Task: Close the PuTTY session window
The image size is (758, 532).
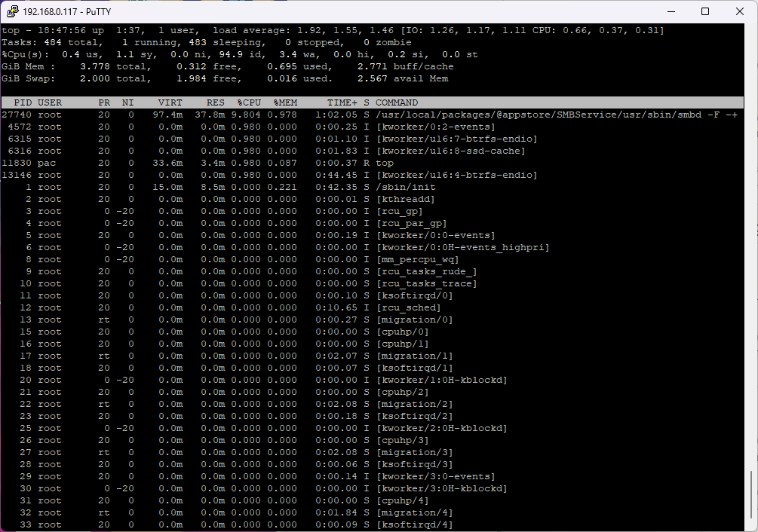Action: tap(740, 11)
